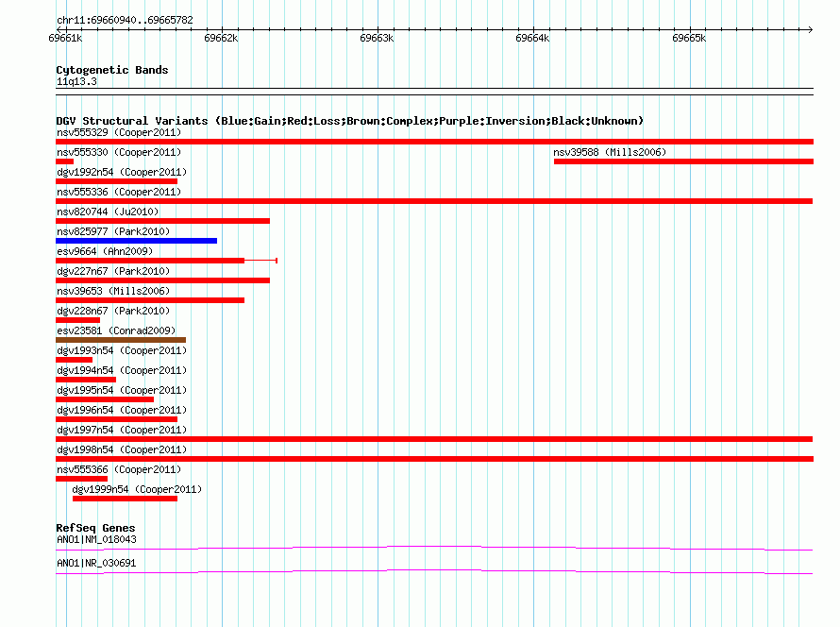This screenshot has width=840, height=627.
Task: Click the right arrow on the ruler
Action: [810, 29]
